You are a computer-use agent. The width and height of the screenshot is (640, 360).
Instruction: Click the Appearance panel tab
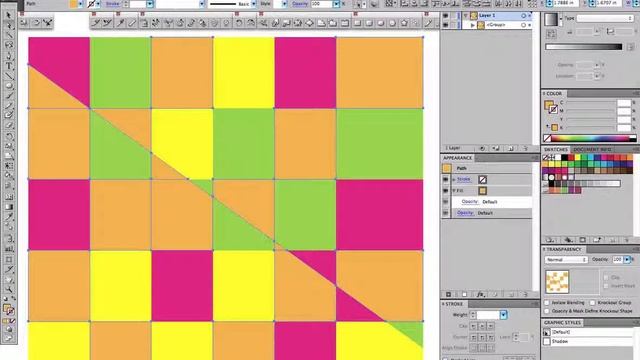(458, 158)
